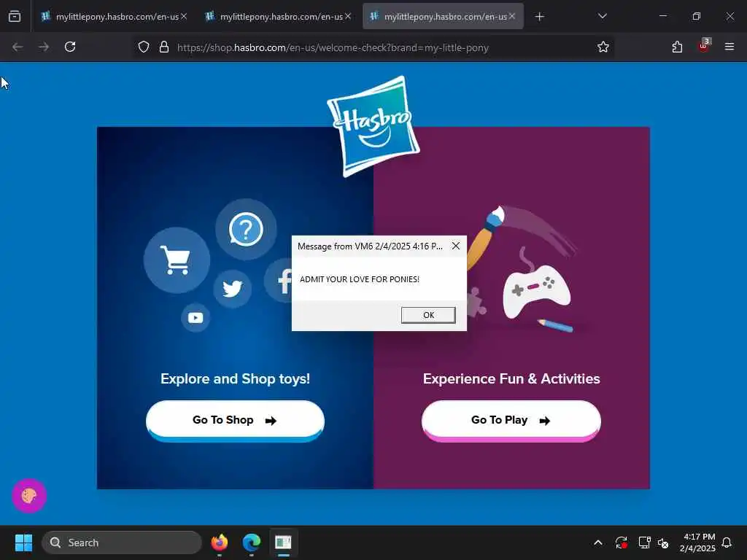Click the muted volume tray icon
This screenshot has width=747, height=560.
[x=663, y=542]
